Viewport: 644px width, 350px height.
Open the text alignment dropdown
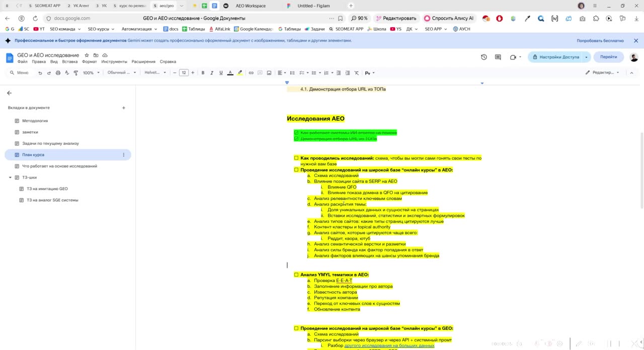point(282,73)
